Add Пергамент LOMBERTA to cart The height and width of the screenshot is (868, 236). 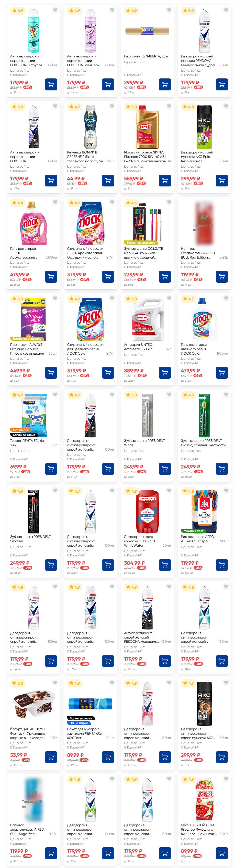165,84
